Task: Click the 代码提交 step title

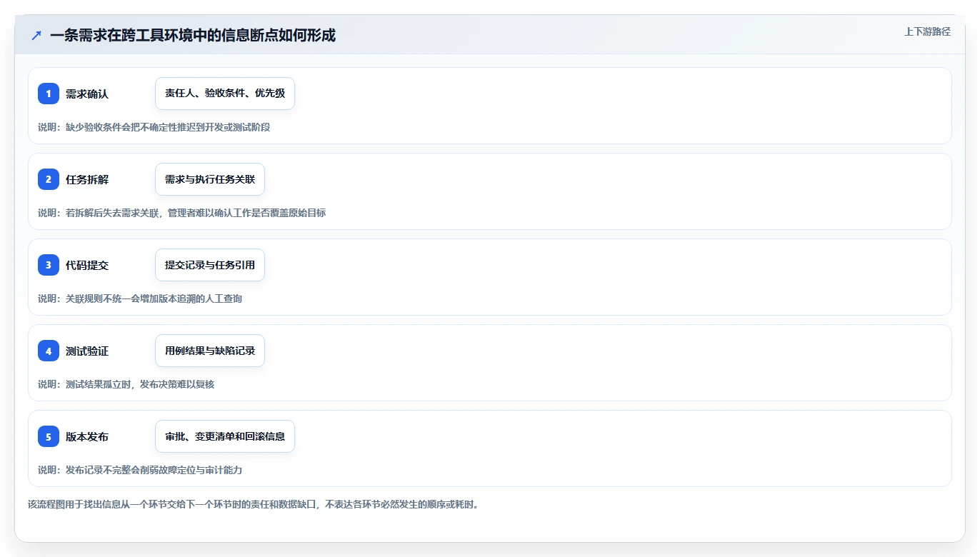Action: 87,265
